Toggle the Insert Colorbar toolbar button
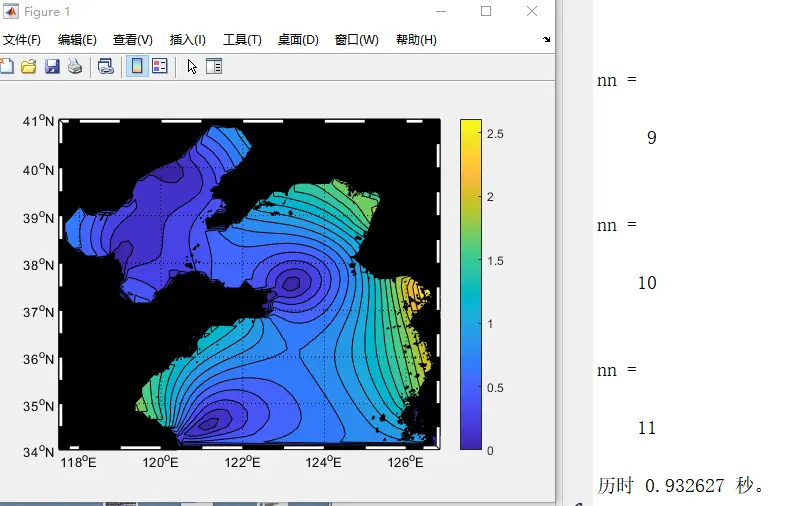 click(137, 66)
